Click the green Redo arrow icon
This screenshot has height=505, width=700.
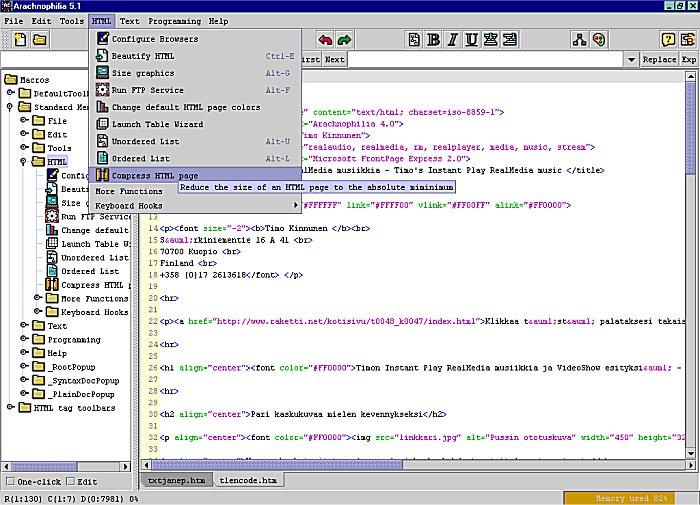(344, 40)
